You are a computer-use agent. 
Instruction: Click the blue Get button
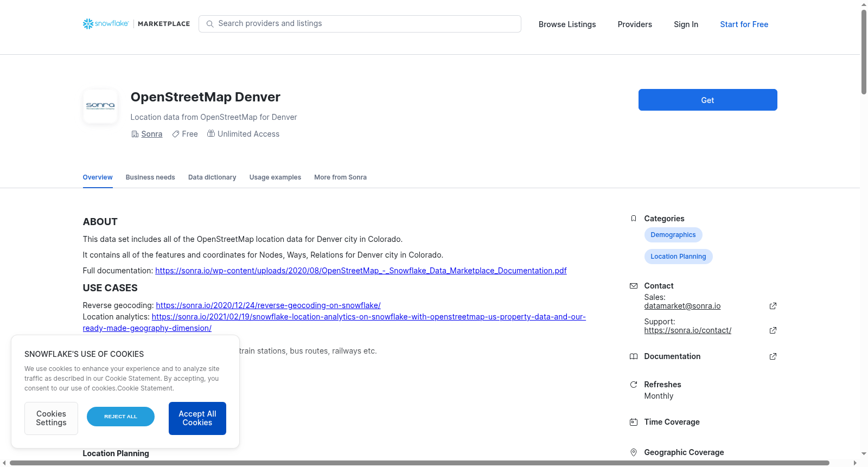pyautogui.click(x=708, y=100)
